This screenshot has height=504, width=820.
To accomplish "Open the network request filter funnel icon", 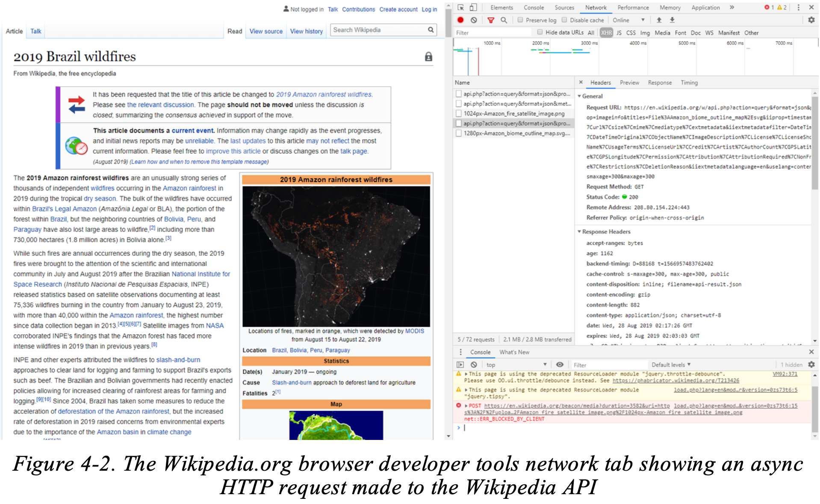I will pyautogui.click(x=491, y=20).
